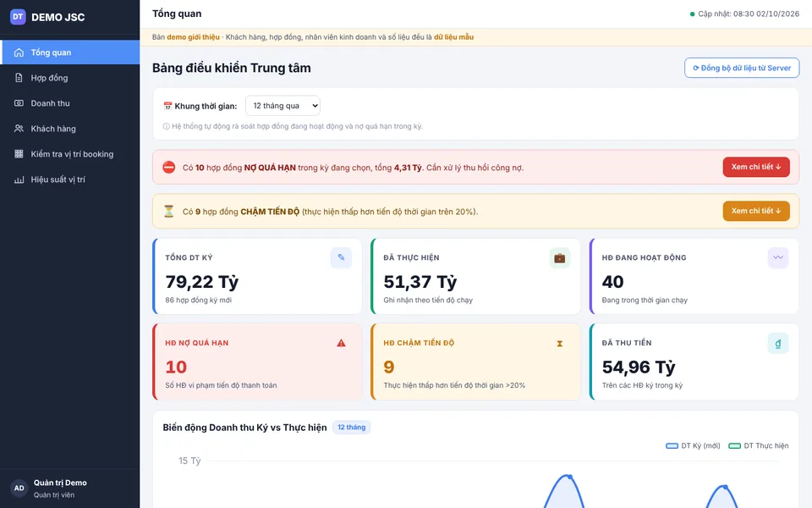Click the pencil icon on the Tổng DT ký card

click(341, 257)
